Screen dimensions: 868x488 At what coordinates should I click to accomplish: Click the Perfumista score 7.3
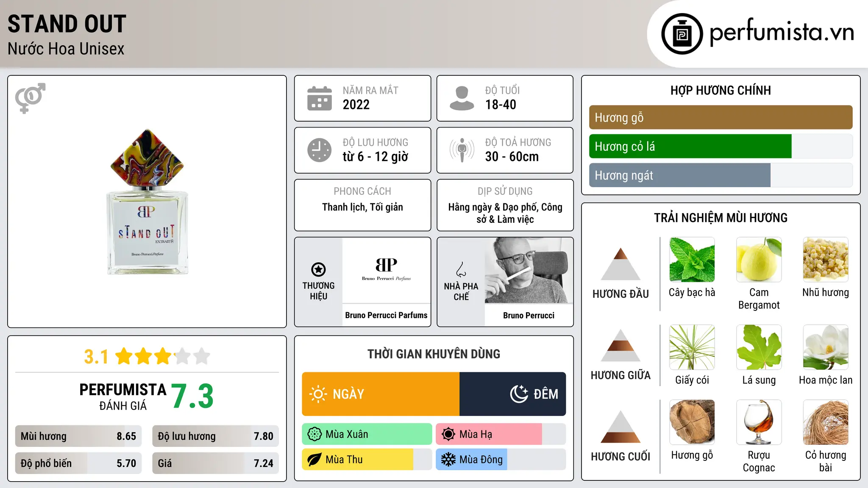point(192,396)
